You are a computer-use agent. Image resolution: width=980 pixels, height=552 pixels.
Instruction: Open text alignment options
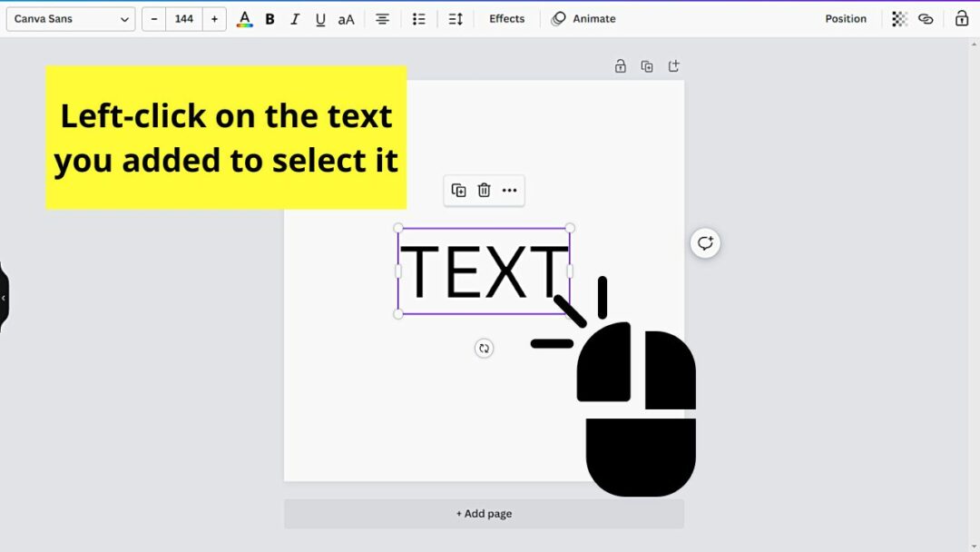click(382, 18)
